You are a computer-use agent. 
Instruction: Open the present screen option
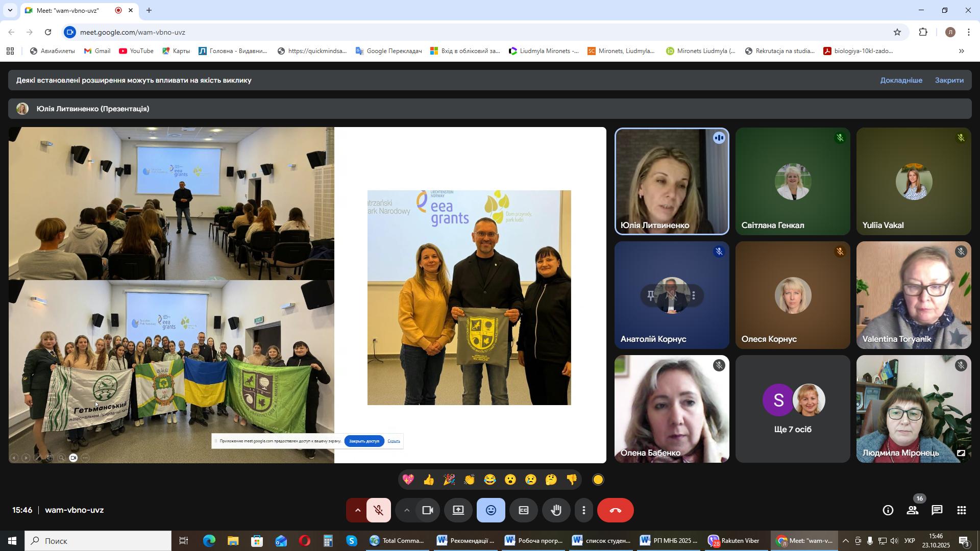click(458, 511)
